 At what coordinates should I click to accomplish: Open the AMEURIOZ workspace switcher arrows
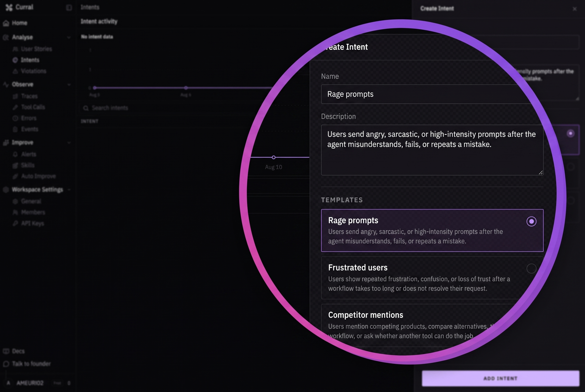tap(69, 383)
